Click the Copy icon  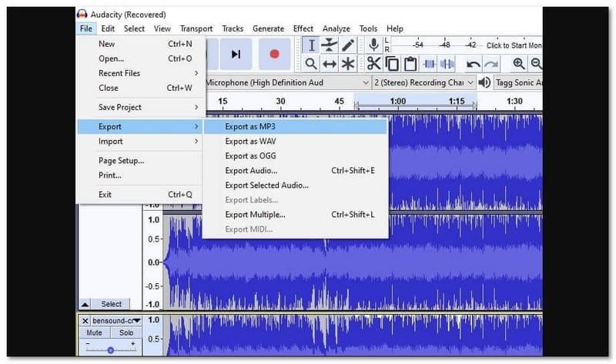pos(392,64)
